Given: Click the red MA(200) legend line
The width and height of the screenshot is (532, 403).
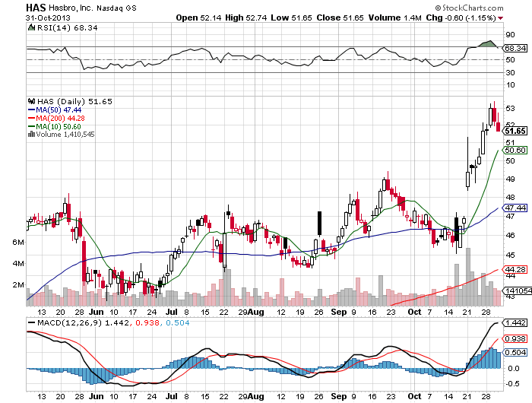Looking at the screenshot, I should coord(32,119).
